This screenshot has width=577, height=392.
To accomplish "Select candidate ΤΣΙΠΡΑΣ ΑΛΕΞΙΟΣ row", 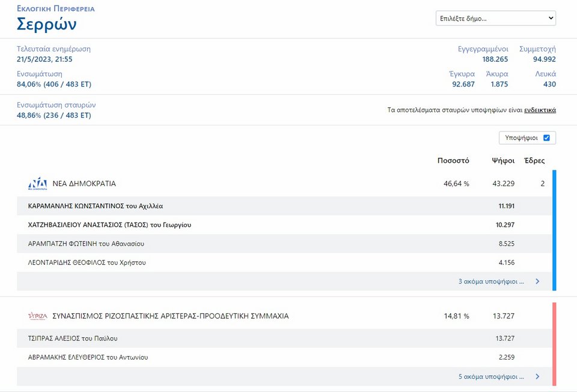I will click(x=72, y=339).
